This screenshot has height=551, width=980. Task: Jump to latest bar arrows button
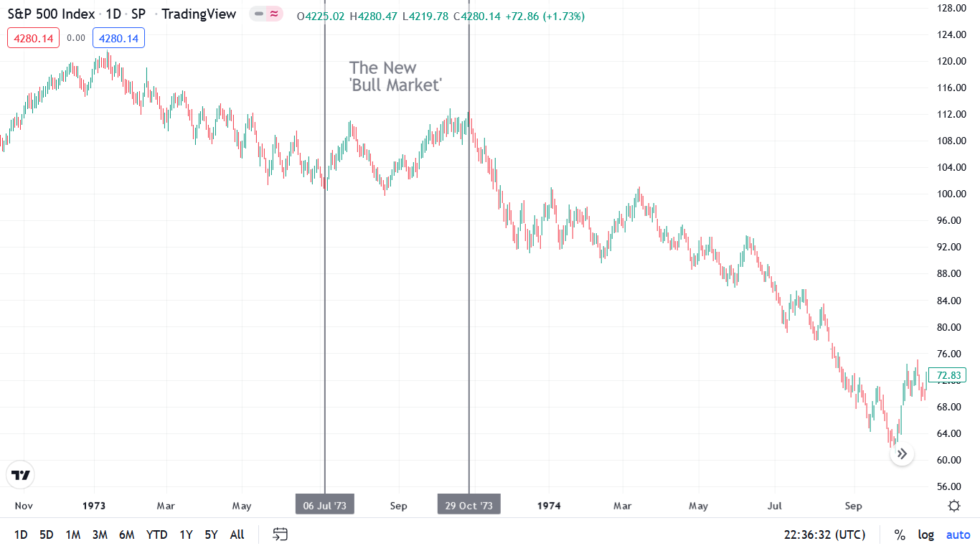(902, 453)
